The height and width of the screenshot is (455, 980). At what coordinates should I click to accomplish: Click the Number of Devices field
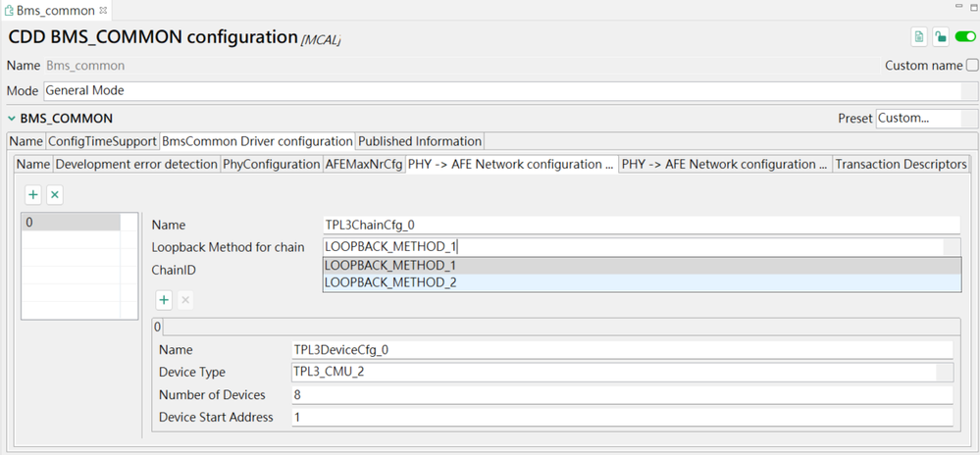[622, 395]
